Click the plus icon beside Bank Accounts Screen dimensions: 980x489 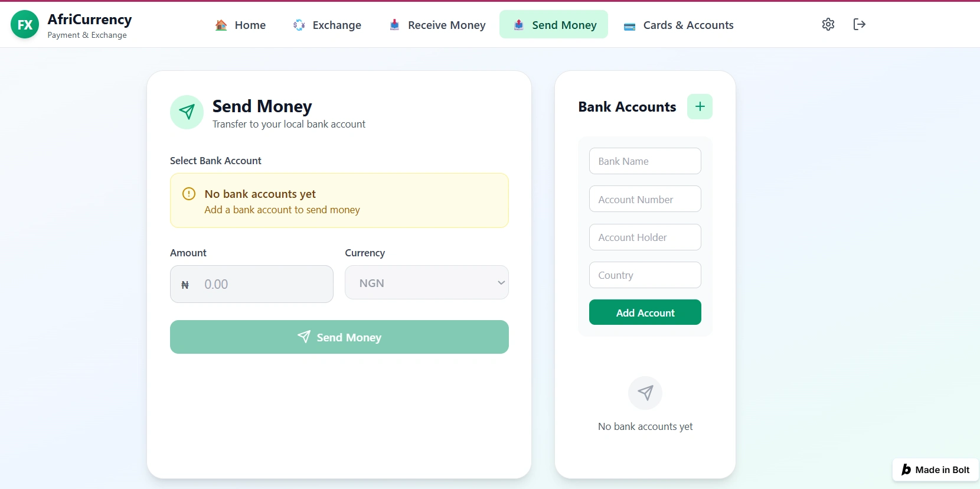(x=700, y=107)
